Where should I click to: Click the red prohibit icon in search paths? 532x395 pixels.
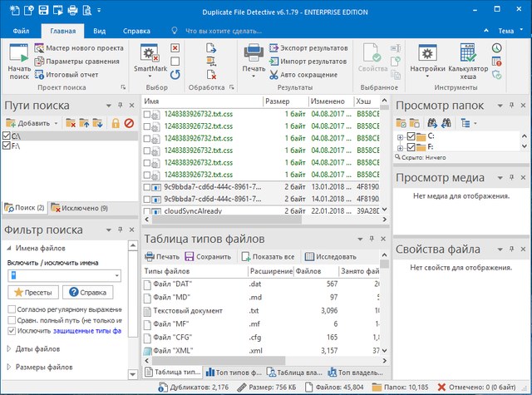click(x=129, y=123)
